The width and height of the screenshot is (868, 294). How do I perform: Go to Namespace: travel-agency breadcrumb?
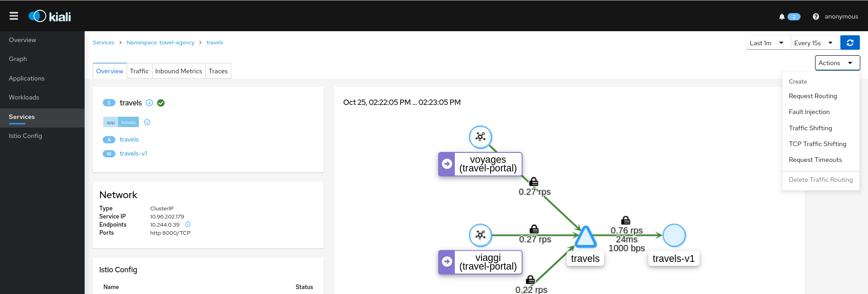(x=160, y=43)
